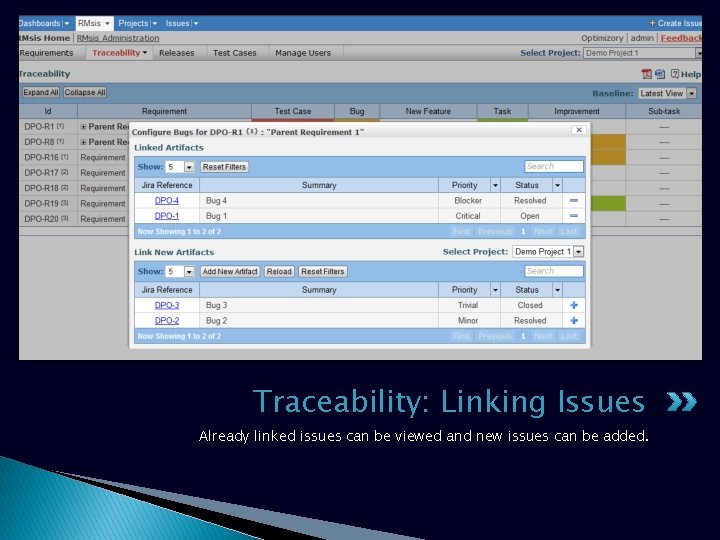This screenshot has height=540, width=720.
Task: Open DPO-4 Jira reference link
Action: 167,201
